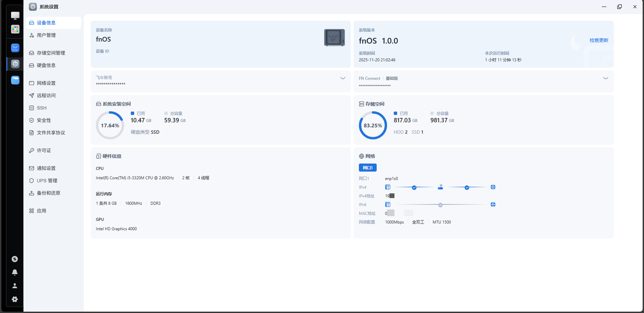Click the system time 2025-11-20 21:02:46

(x=377, y=60)
